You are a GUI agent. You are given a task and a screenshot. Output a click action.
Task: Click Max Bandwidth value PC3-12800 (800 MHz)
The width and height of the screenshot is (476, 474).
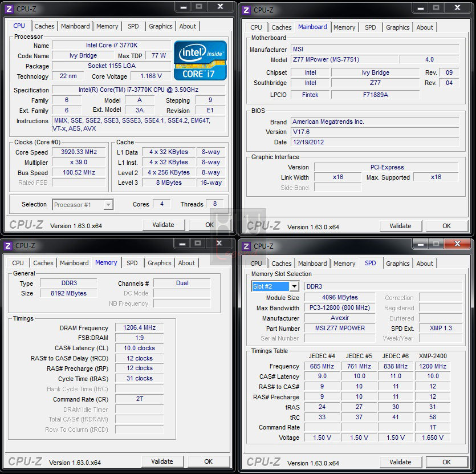point(340,308)
